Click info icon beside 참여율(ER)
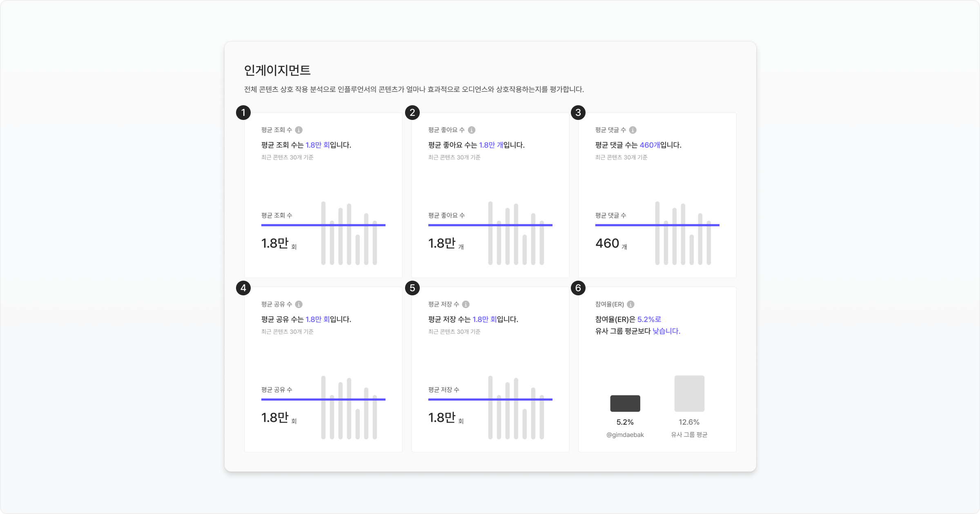The image size is (980, 514). 631,304
